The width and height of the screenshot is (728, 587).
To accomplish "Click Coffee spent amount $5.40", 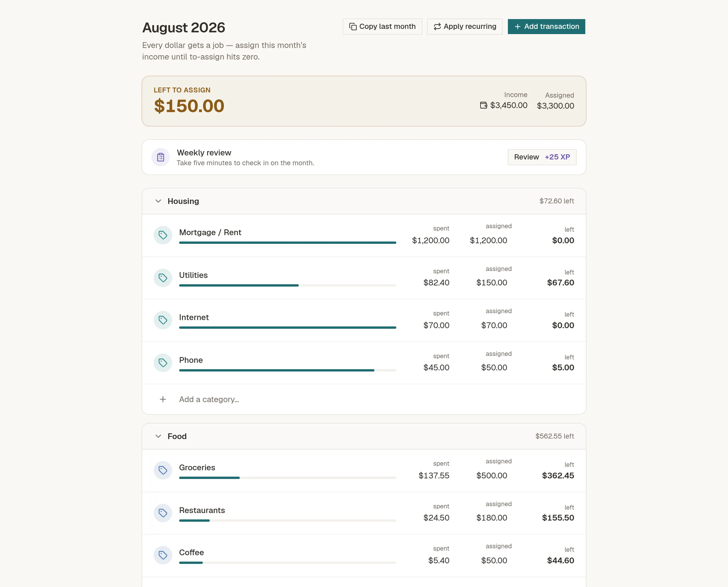I will [439, 561].
